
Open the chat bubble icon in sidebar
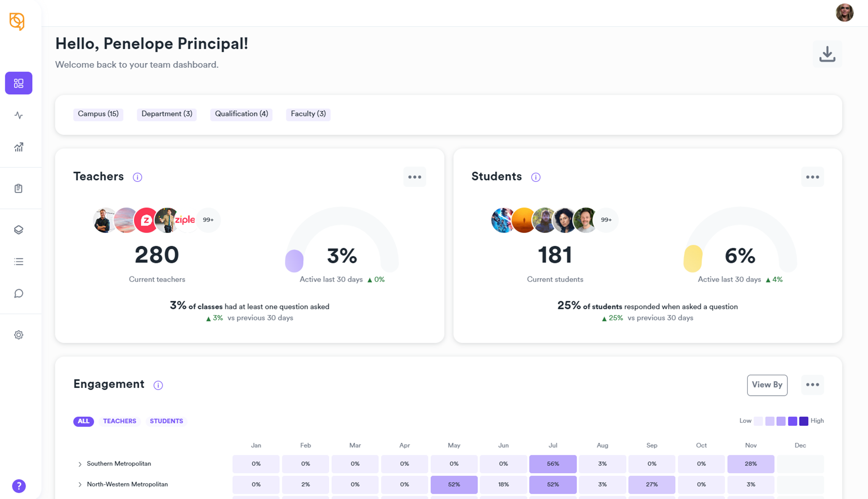click(x=18, y=294)
